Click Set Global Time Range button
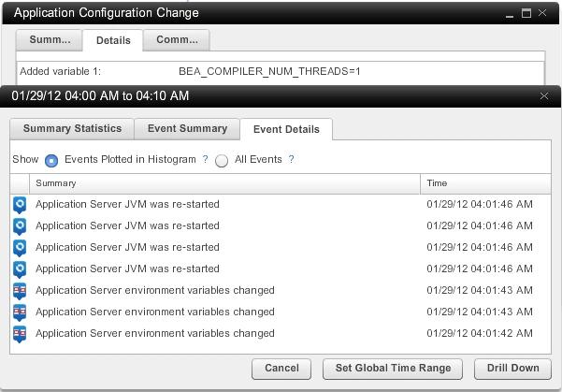The width and height of the screenshot is (562, 392). pos(393,369)
